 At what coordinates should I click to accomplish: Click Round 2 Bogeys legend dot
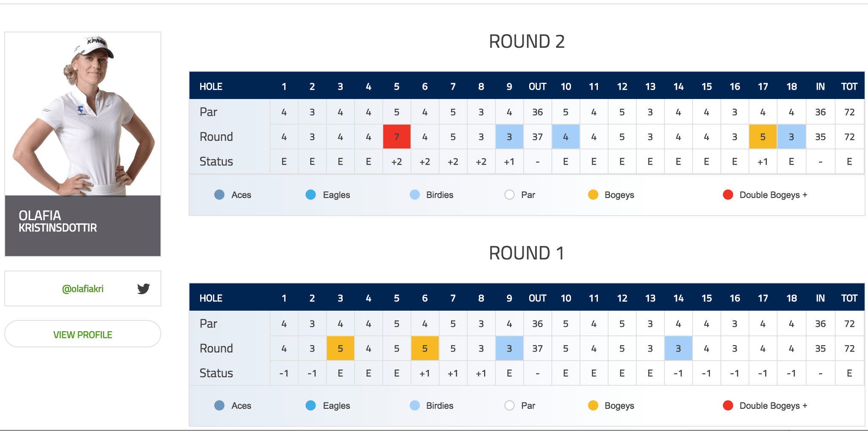coord(593,195)
